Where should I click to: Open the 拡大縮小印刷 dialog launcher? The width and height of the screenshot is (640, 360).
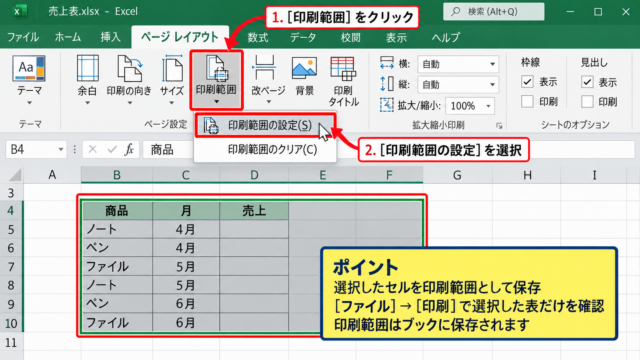(499, 126)
